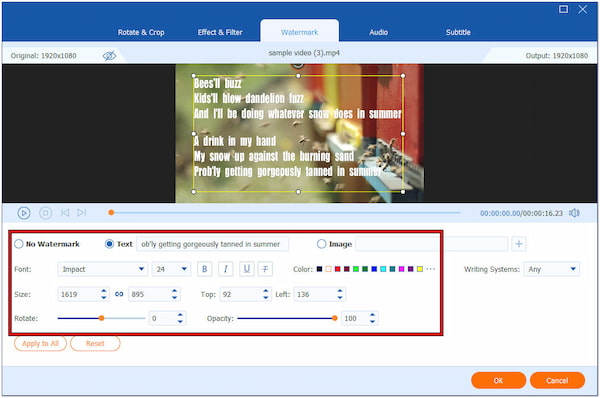Pick the red color swatch
The height and width of the screenshot is (398, 600).
[338, 269]
